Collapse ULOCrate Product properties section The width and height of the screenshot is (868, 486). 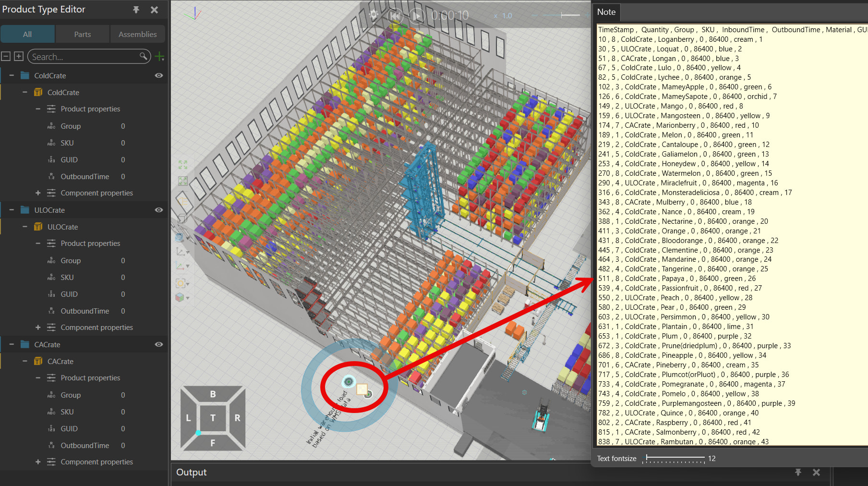(38, 243)
